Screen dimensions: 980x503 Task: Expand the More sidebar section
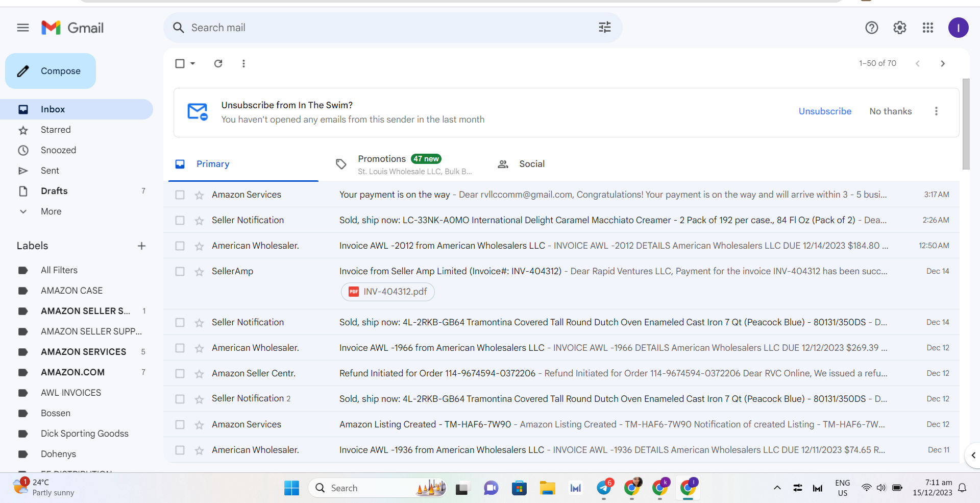pos(51,211)
